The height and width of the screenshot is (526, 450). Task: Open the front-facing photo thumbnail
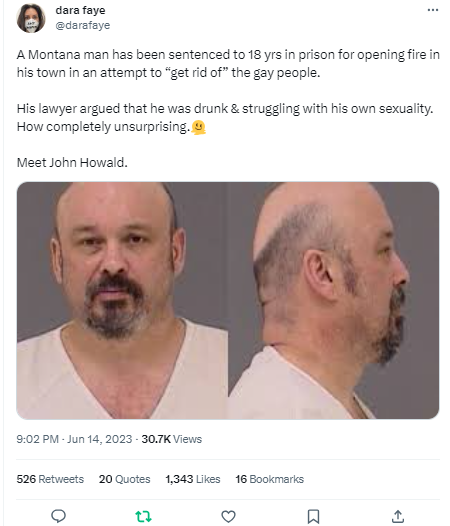pyautogui.click(x=122, y=300)
